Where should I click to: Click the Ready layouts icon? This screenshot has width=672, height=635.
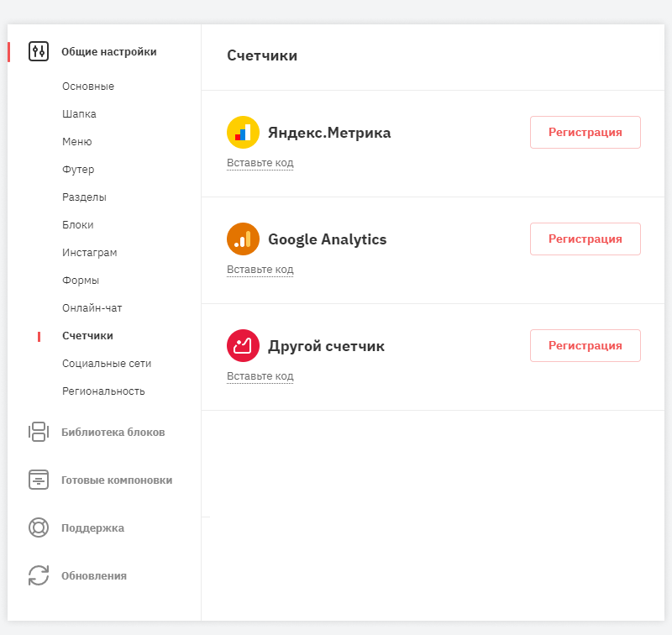pos(39,480)
